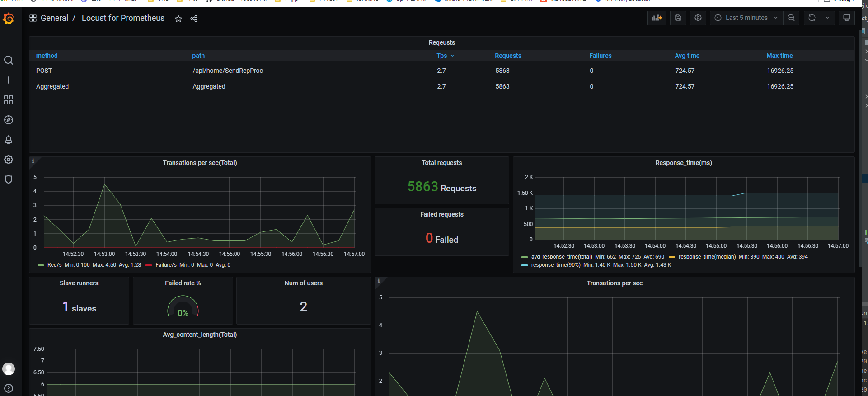Open the Server Admin shield icon

tap(9, 179)
